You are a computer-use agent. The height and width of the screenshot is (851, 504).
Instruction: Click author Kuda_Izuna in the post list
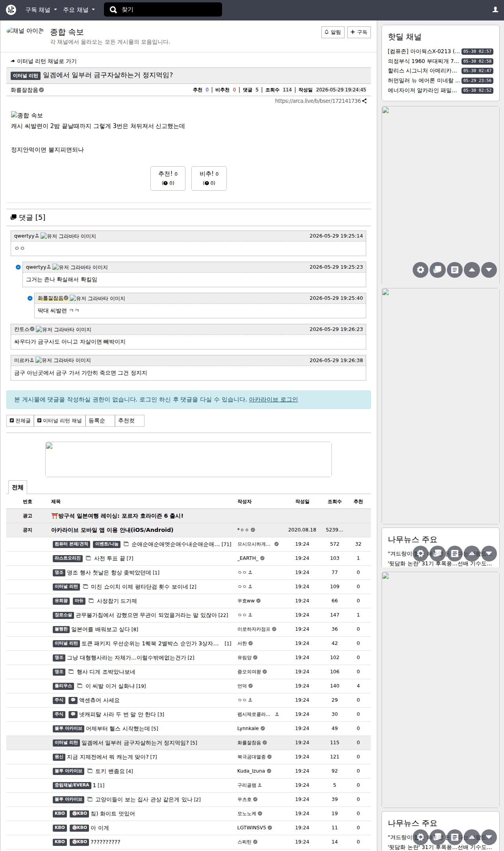tap(251, 771)
